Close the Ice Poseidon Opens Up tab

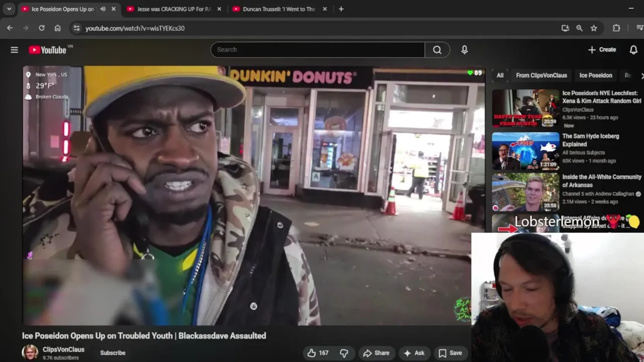(x=114, y=9)
